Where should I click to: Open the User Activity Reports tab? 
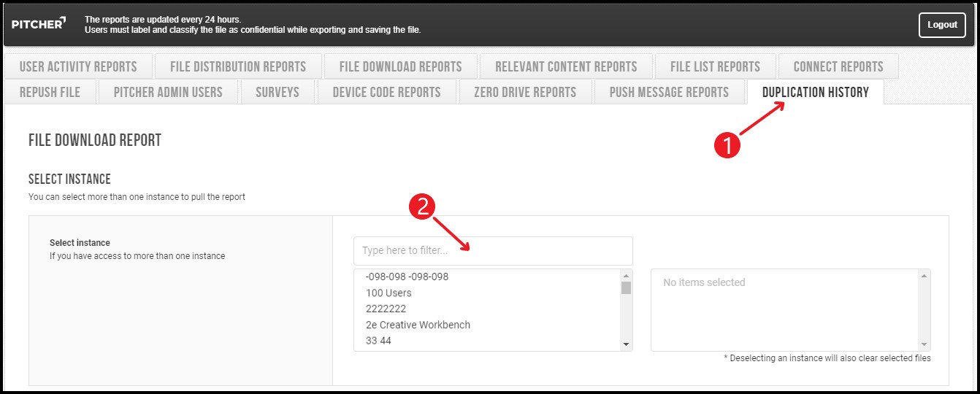point(78,66)
